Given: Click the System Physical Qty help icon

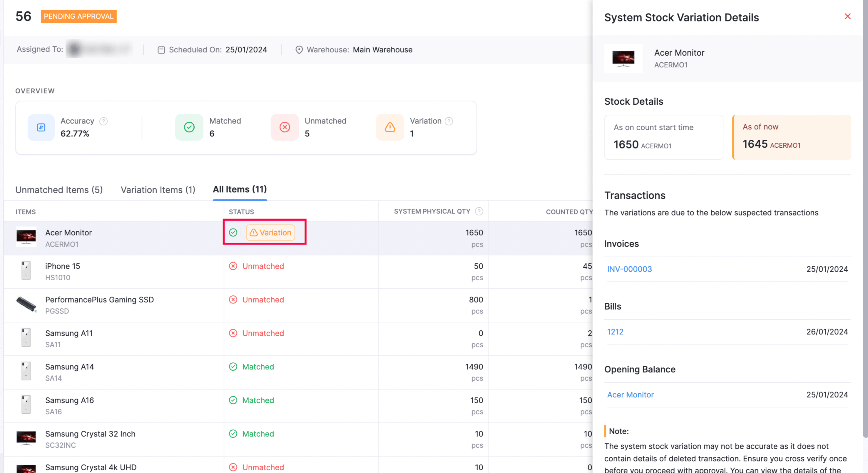Looking at the screenshot, I should pos(479,211).
